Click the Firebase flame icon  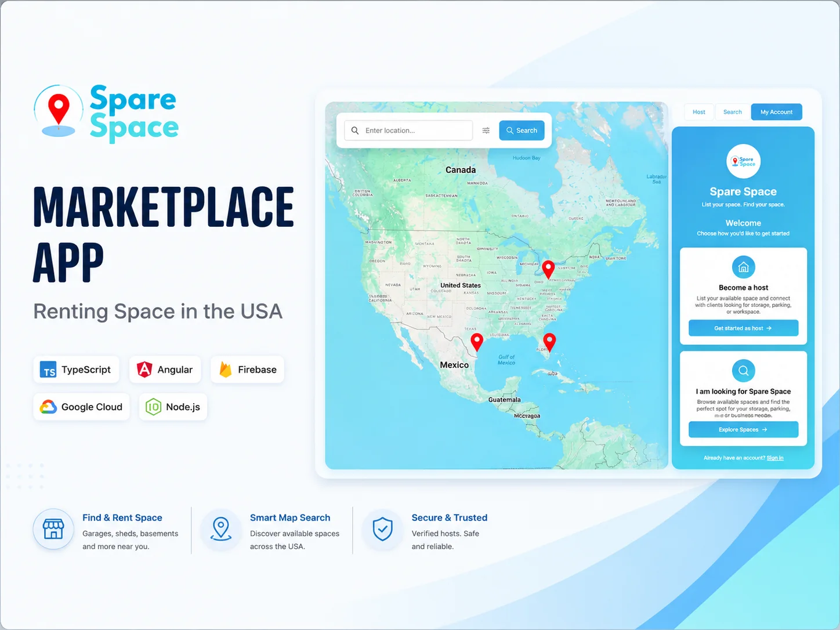[x=226, y=370]
